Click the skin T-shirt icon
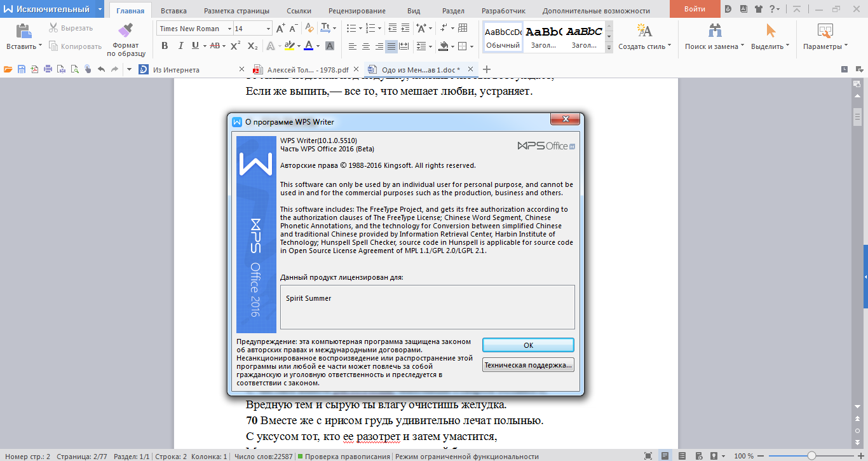The image size is (868, 461). tap(759, 9)
